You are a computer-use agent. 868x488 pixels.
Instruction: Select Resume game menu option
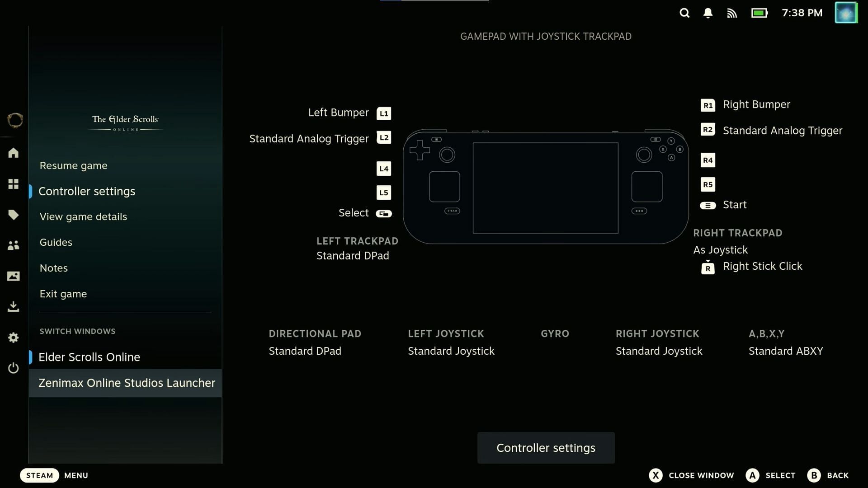(73, 165)
